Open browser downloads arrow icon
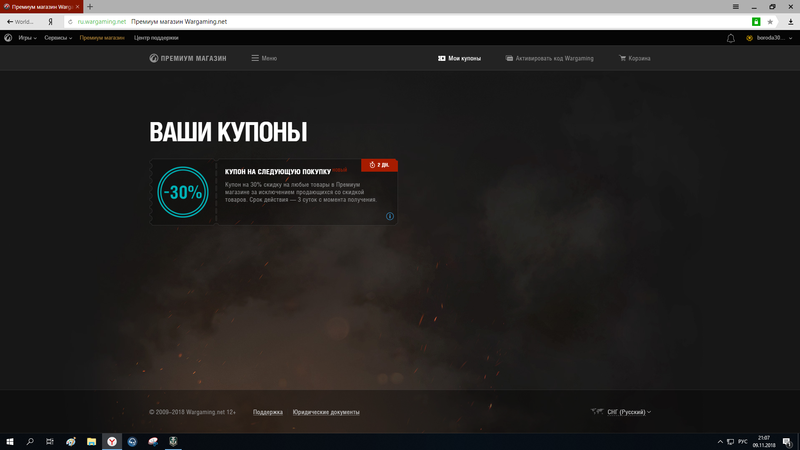Viewport: 800px width, 450px height. pyautogui.click(x=790, y=21)
